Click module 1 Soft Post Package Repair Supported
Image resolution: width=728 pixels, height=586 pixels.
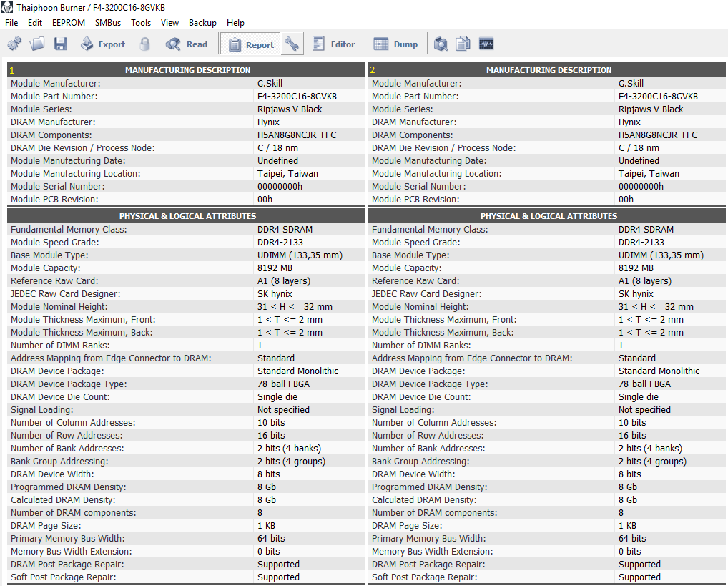[x=279, y=577]
